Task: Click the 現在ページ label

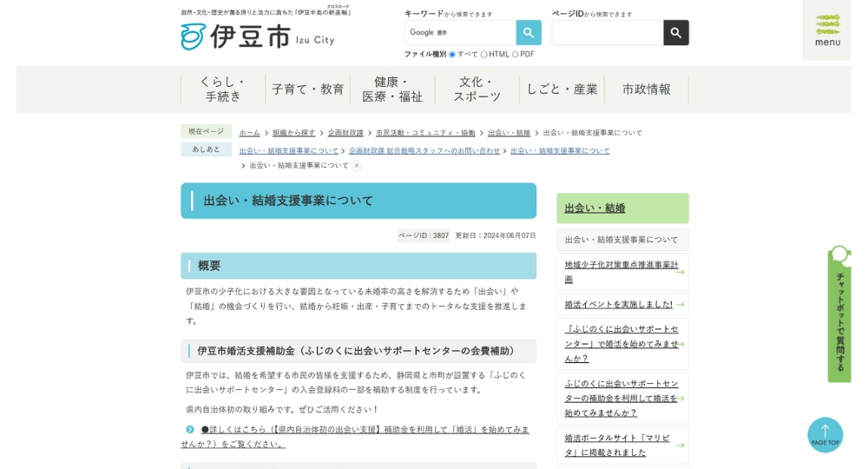Action: [206, 131]
